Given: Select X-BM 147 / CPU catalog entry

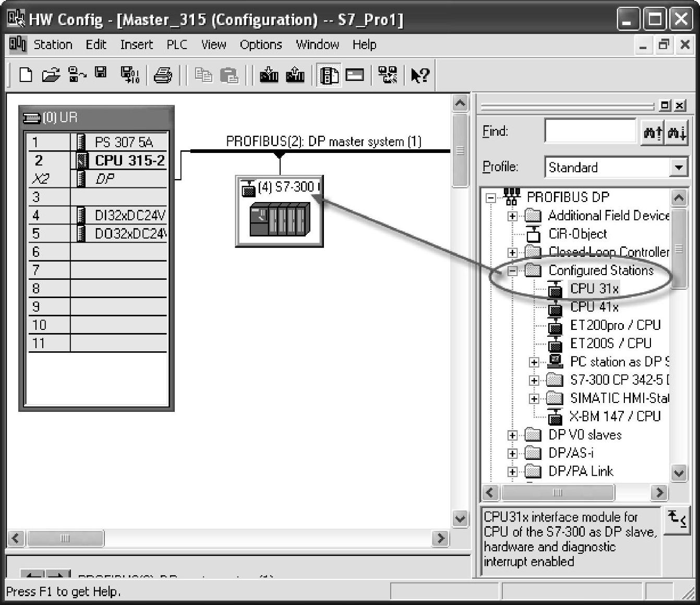Looking at the screenshot, I should coord(615,417).
